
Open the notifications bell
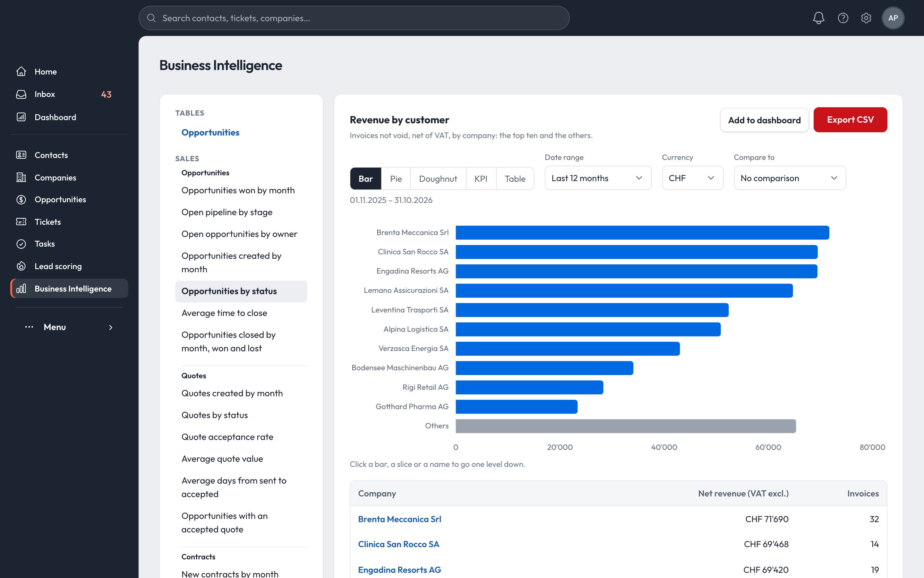point(818,18)
